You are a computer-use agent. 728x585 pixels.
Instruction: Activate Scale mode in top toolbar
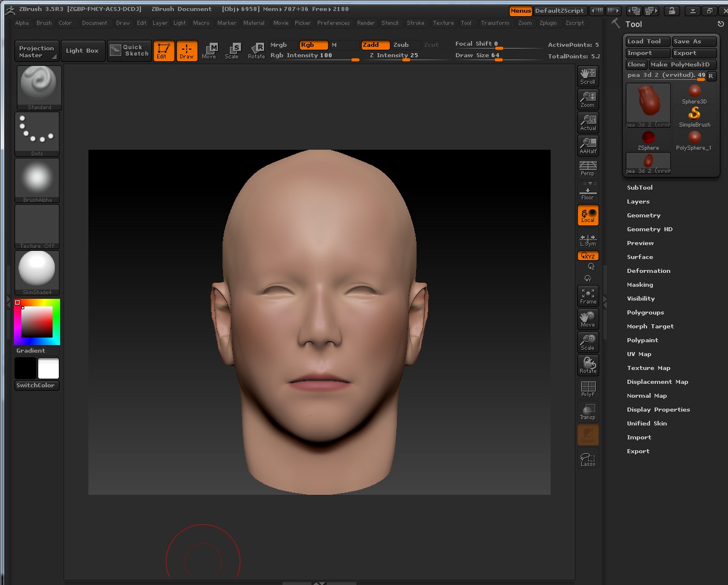point(232,50)
